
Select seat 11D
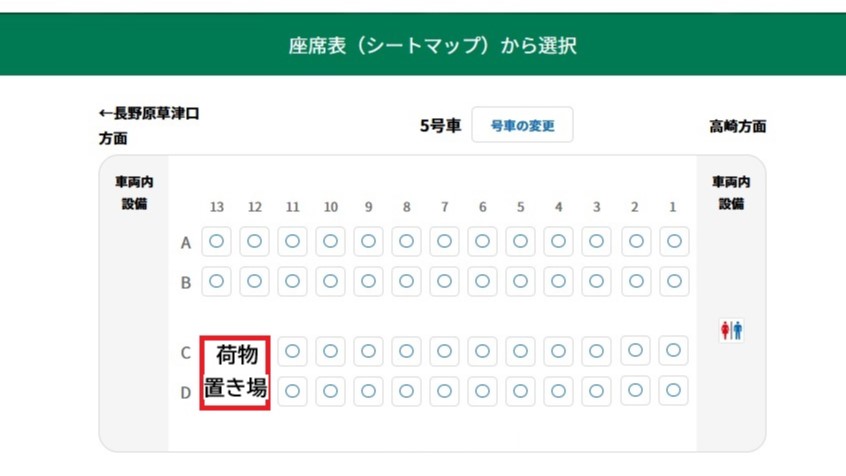tap(292, 390)
